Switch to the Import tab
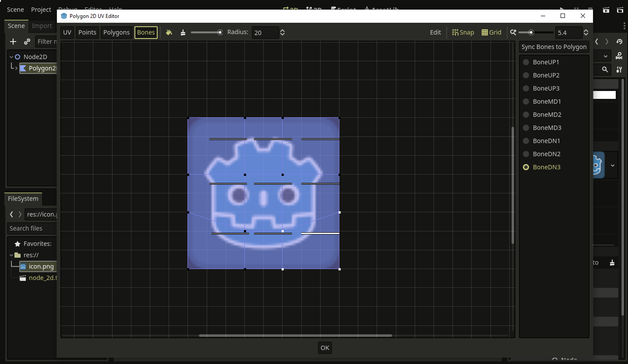The height and width of the screenshot is (364, 628). [42, 26]
